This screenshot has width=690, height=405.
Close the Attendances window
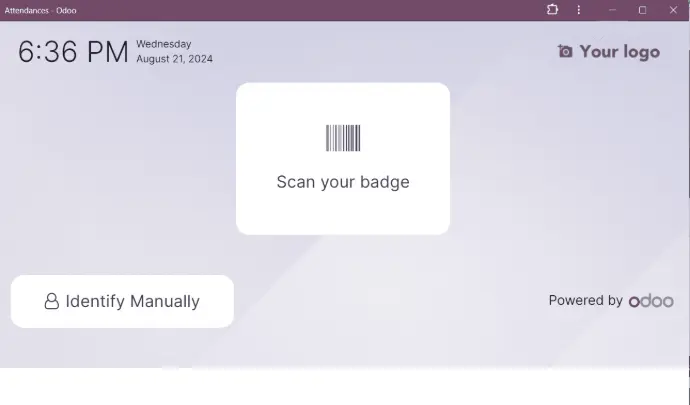coord(673,10)
